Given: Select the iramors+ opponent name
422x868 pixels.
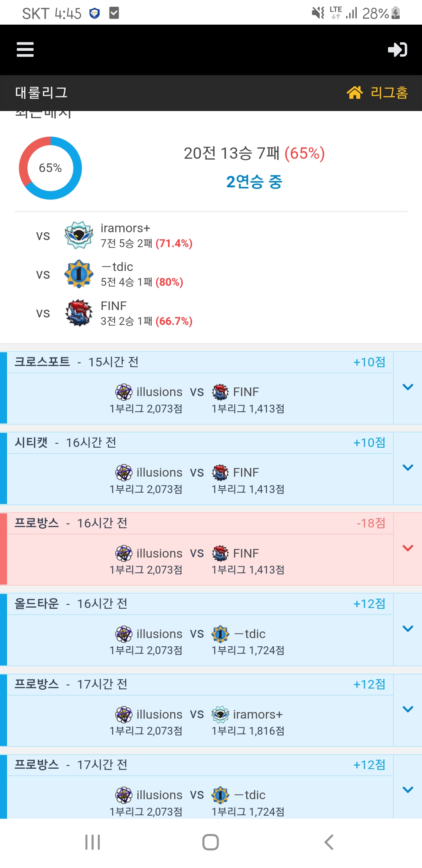Looking at the screenshot, I should pyautogui.click(x=125, y=228).
